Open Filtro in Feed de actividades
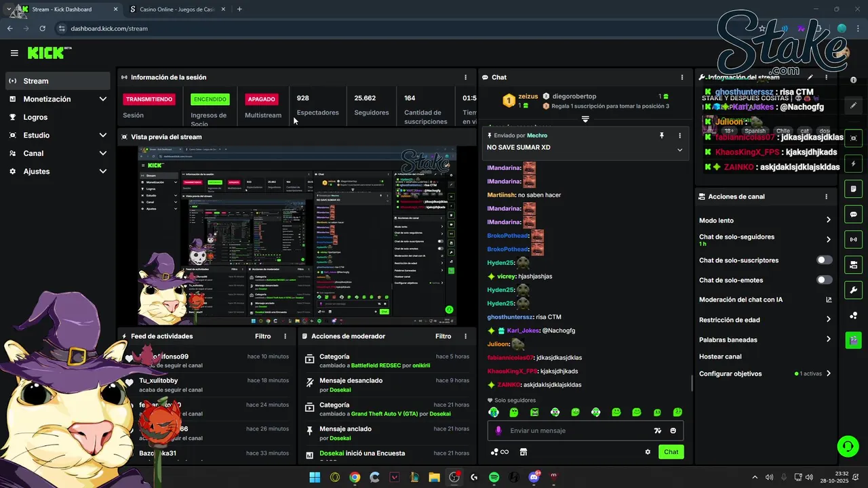This screenshot has height=488, width=868. tap(262, 336)
